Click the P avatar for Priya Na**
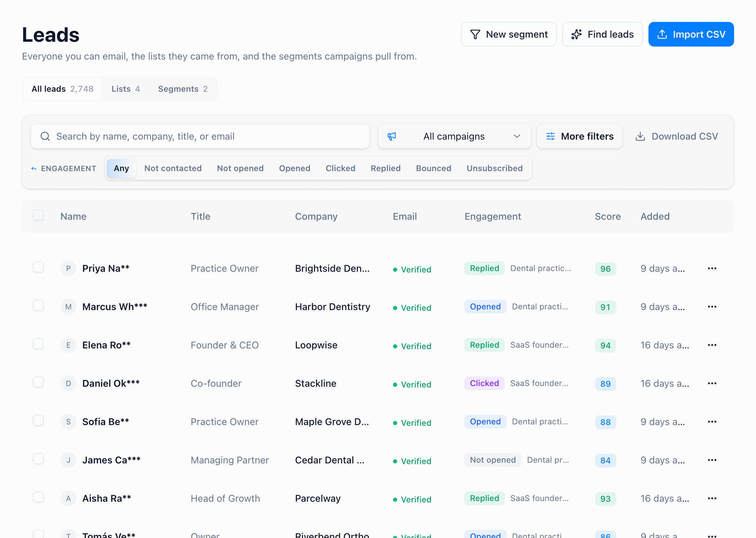The width and height of the screenshot is (756, 538). pos(68,269)
